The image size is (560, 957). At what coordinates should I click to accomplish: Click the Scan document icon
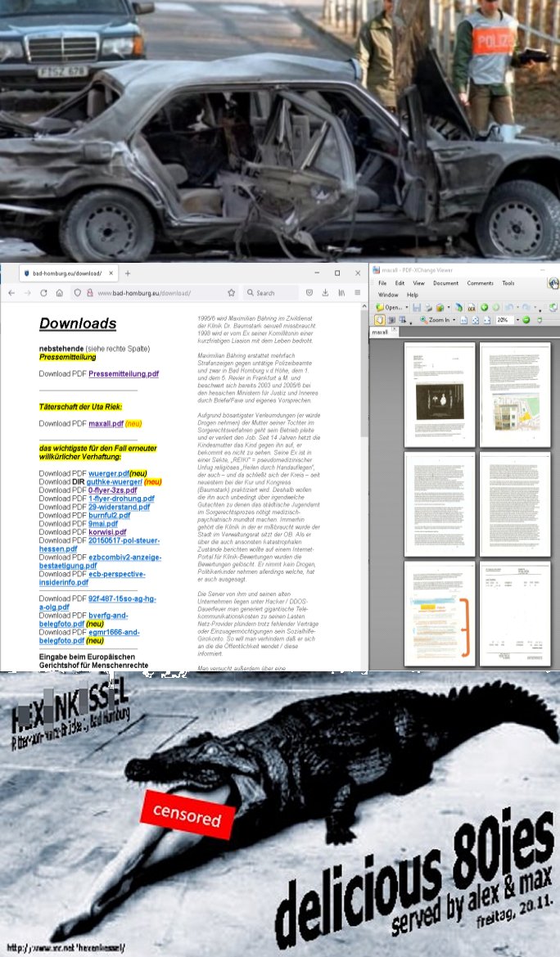click(x=458, y=308)
